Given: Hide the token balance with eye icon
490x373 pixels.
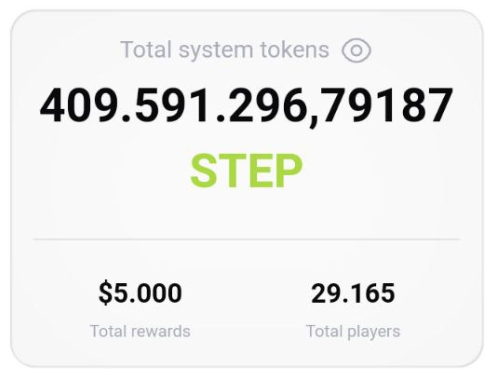Looking at the screenshot, I should 356,50.
